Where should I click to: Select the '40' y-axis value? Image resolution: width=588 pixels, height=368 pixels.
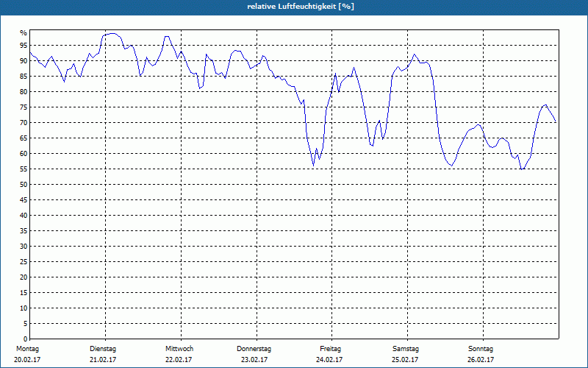24,215
